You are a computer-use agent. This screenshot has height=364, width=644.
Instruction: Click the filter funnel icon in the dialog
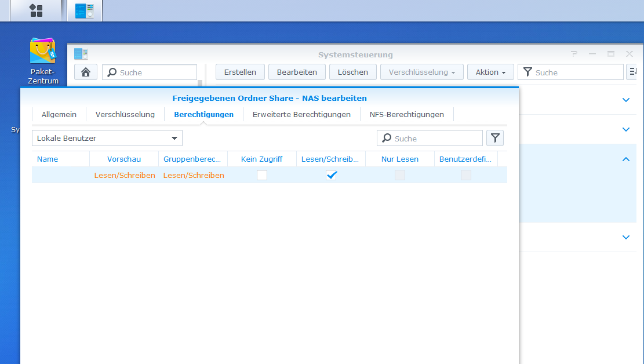coord(495,138)
